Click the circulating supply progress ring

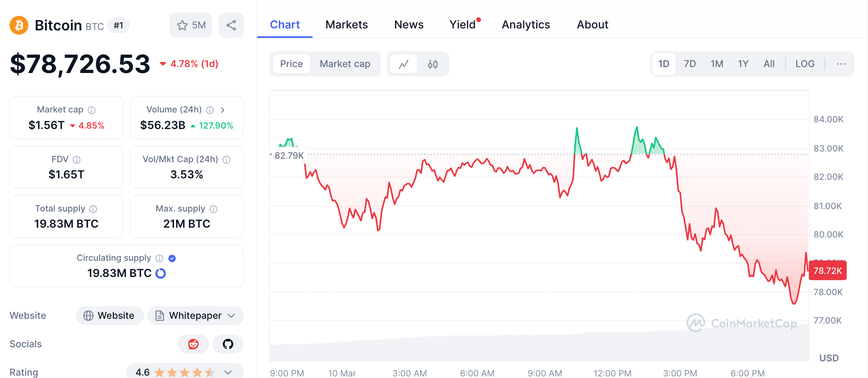(x=161, y=273)
